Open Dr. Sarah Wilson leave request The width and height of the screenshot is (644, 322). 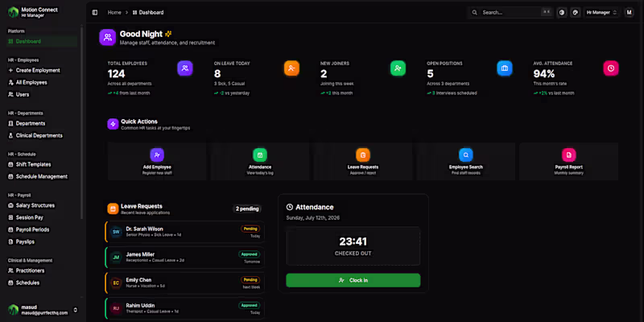click(185, 232)
